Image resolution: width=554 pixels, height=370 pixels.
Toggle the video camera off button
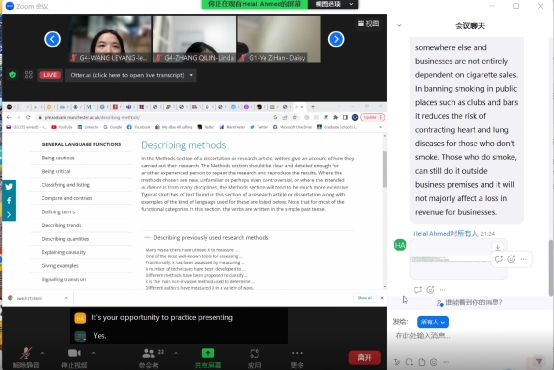pyautogui.click(x=74, y=353)
